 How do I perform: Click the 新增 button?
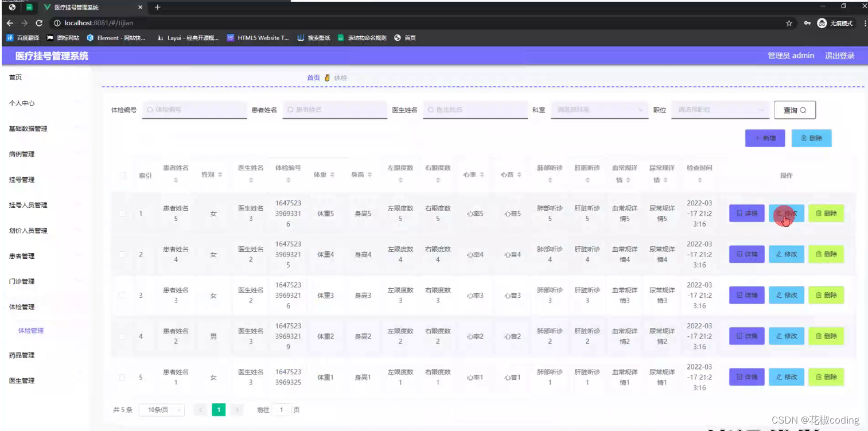(x=765, y=138)
